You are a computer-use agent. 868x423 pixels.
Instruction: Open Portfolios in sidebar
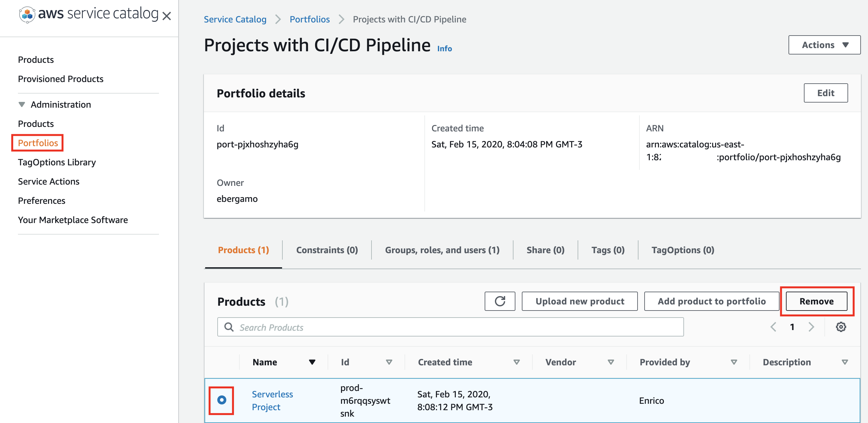(x=38, y=143)
